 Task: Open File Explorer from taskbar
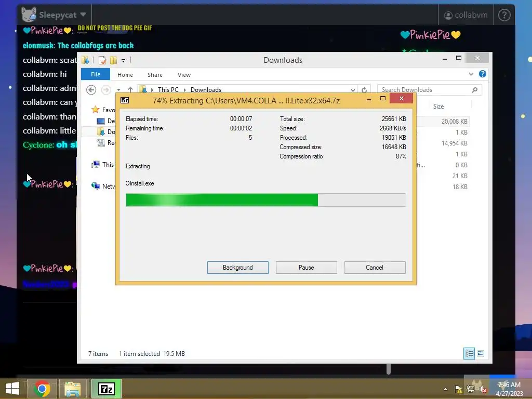73,389
